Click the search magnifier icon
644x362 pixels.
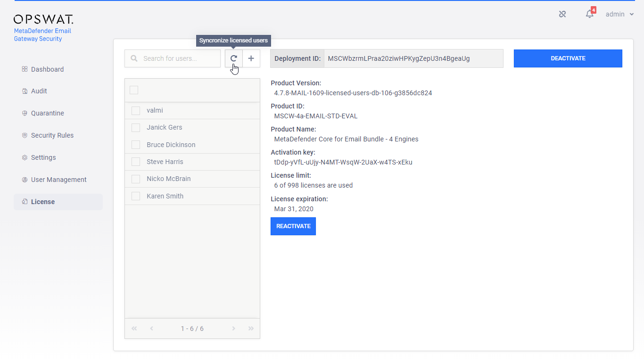tap(134, 58)
